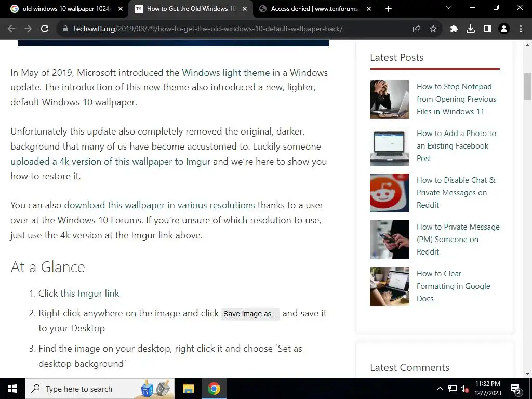532x399 pixels.
Task: Open the taskbar clock and date
Action: pos(488,389)
